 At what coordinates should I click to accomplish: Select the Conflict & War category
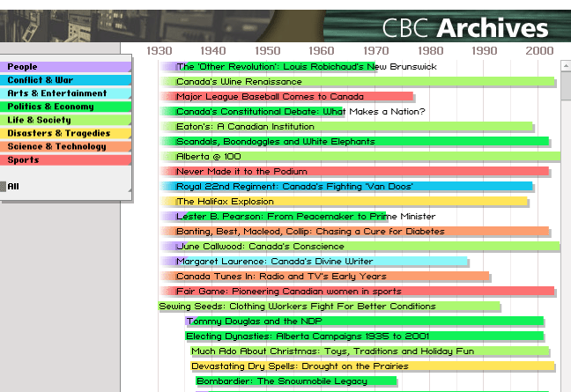click(x=65, y=80)
